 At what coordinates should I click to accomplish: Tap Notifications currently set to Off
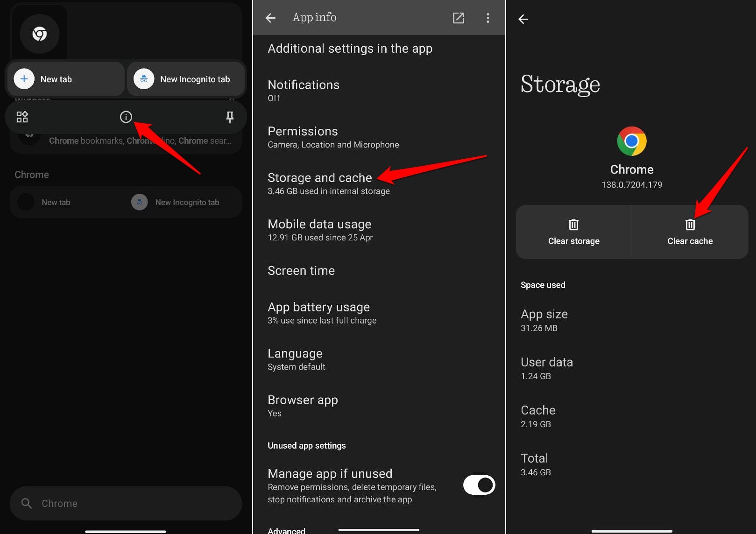pyautogui.click(x=304, y=90)
